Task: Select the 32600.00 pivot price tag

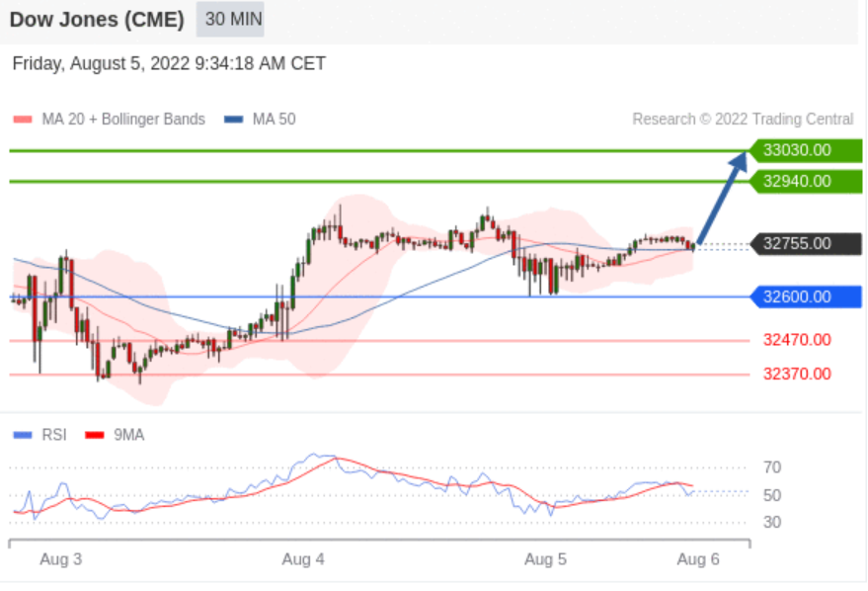Action: point(806,296)
